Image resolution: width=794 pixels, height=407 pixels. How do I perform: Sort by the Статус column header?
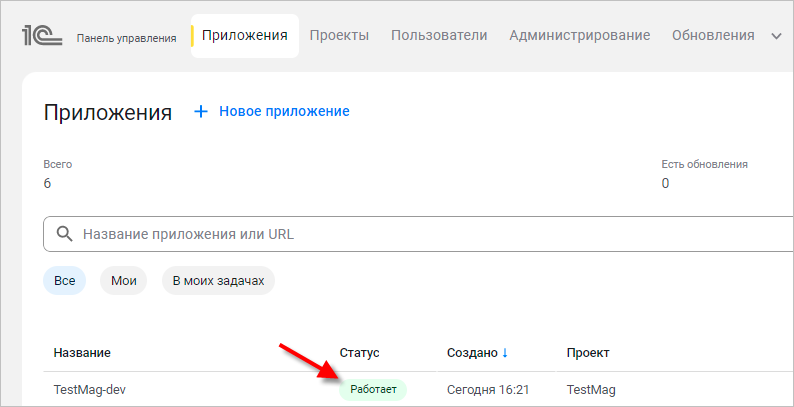coord(360,353)
